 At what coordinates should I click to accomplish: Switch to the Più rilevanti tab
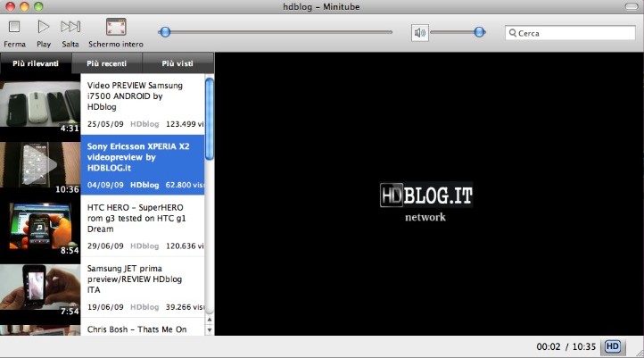click(x=35, y=63)
